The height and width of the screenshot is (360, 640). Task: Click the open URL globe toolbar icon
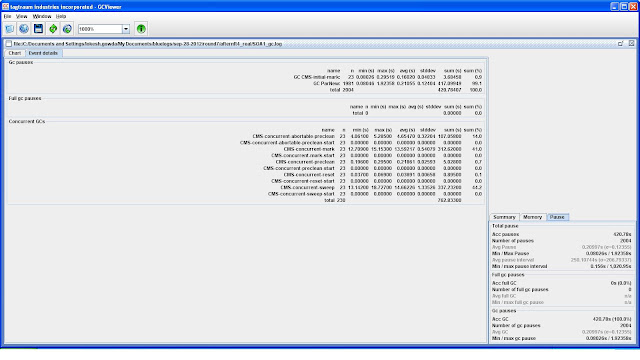(24, 29)
